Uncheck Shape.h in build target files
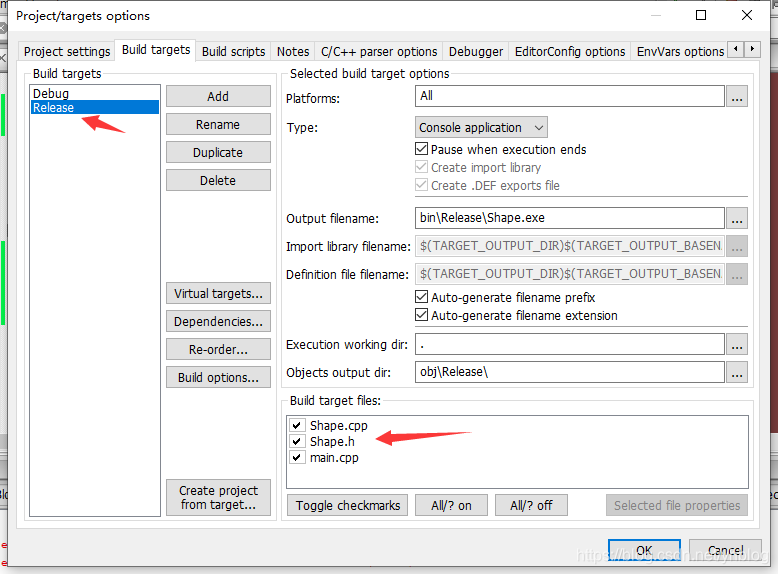This screenshot has width=778, height=574. click(x=297, y=441)
